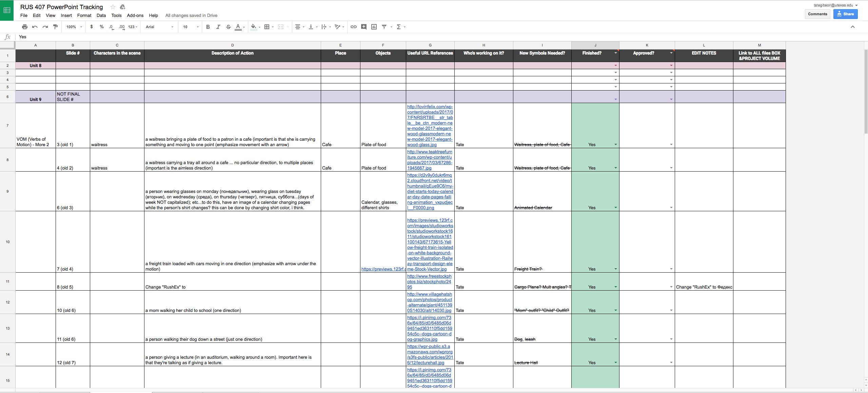Redo the last action
The width and height of the screenshot is (868, 393).
click(45, 27)
